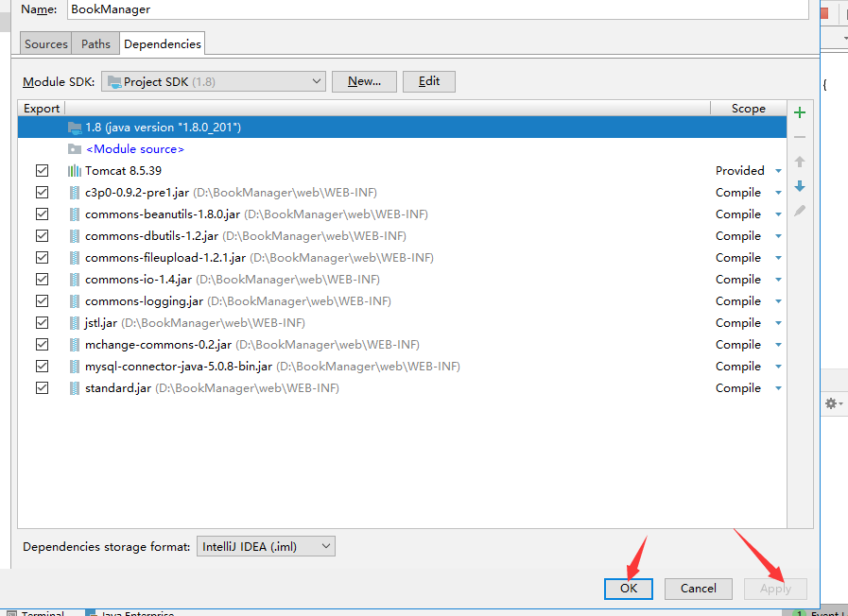Change scope of Tomcat 8.5.39 from Provided
The image size is (848, 616).
pos(778,171)
